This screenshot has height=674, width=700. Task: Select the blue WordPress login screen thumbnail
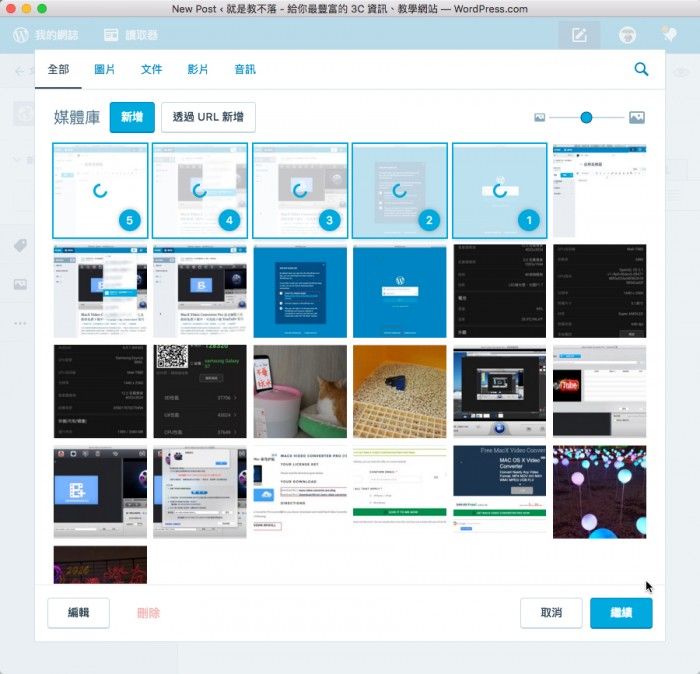point(400,291)
